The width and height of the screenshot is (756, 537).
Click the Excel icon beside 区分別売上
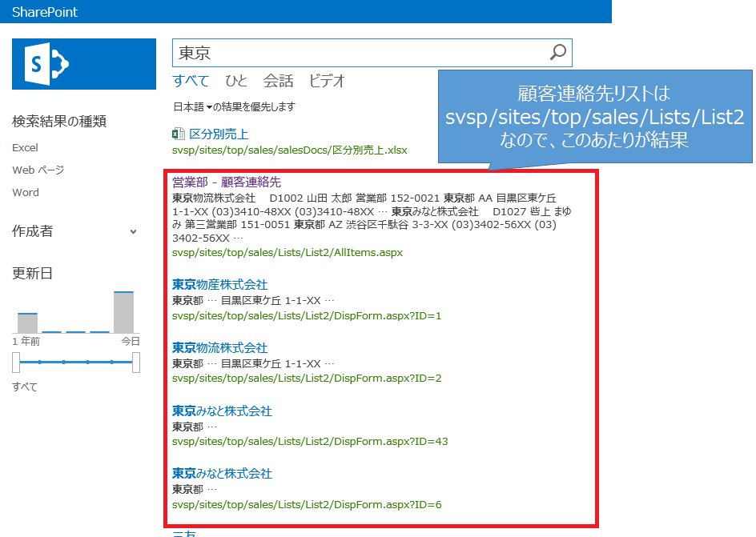(x=178, y=134)
